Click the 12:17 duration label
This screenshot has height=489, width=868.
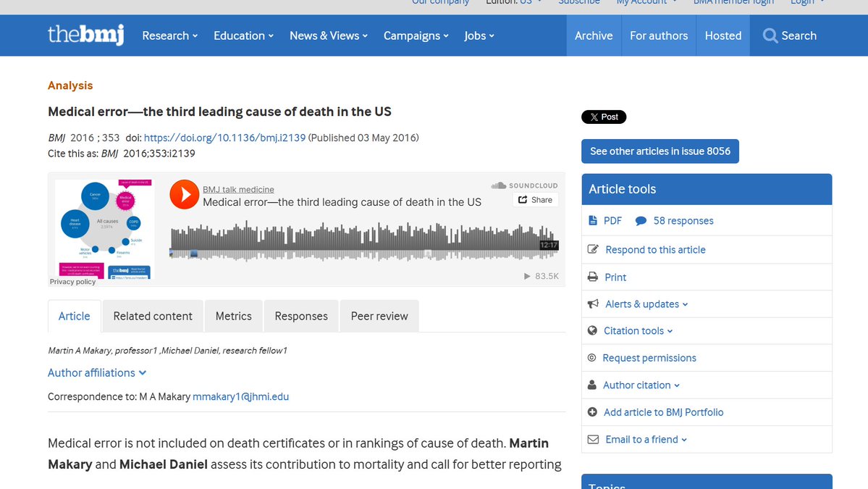point(549,245)
